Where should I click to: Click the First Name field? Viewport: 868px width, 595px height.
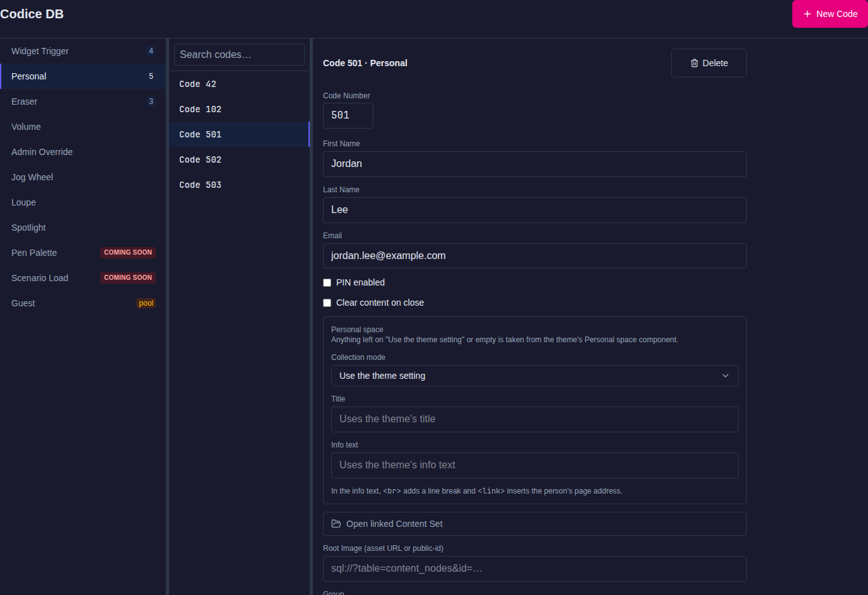tap(535, 164)
